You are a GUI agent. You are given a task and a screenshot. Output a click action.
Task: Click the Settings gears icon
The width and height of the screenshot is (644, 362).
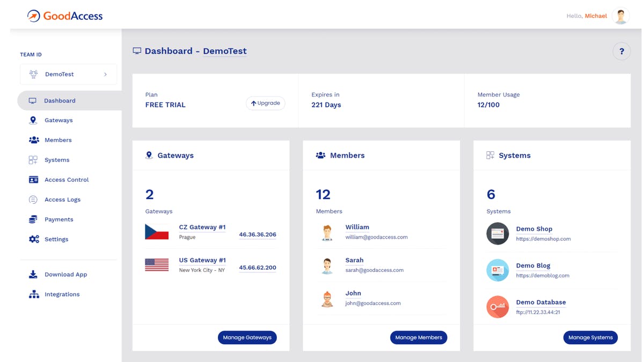click(x=34, y=239)
